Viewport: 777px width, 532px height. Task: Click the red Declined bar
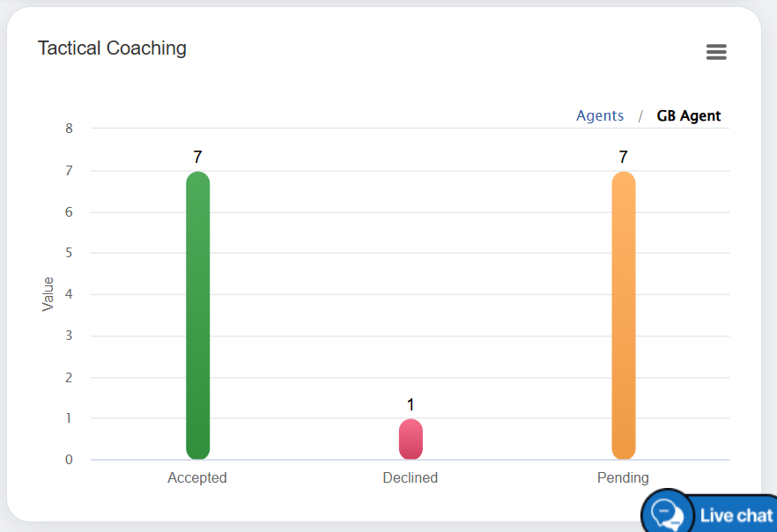[x=411, y=439]
